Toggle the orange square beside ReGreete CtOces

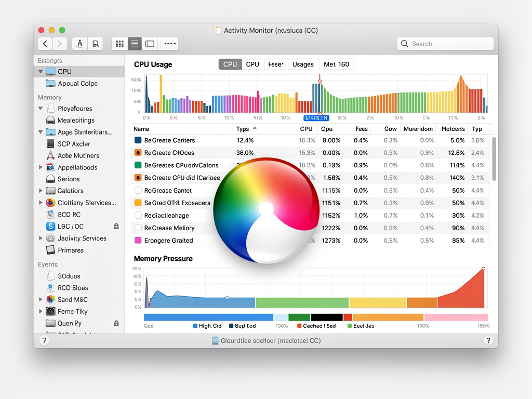click(x=138, y=153)
